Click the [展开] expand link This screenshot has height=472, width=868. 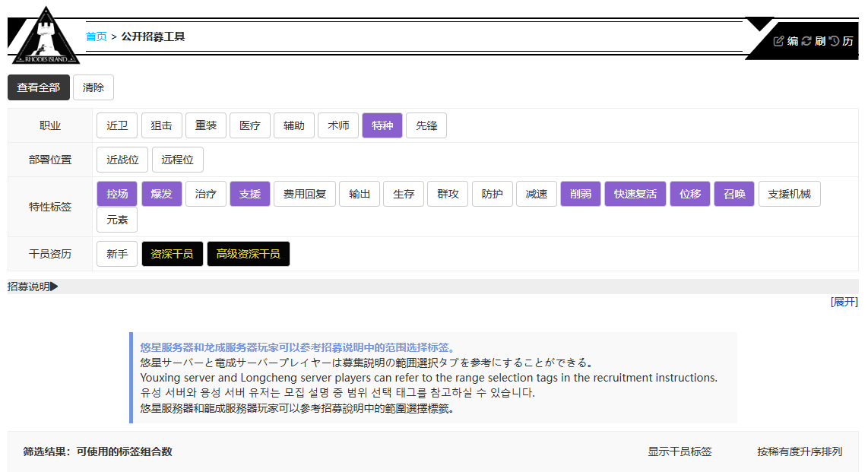pyautogui.click(x=844, y=302)
